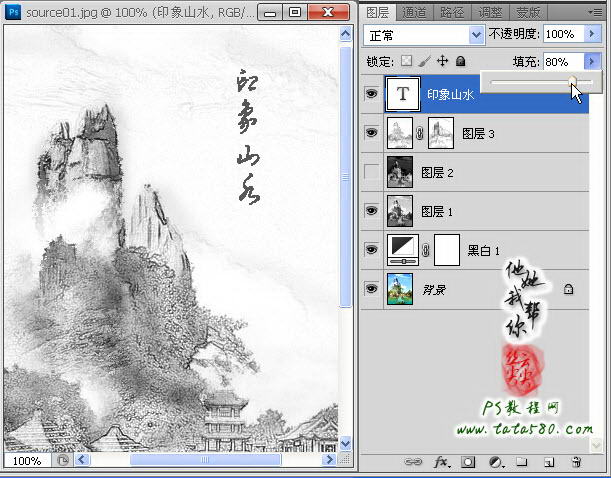
Task: Hide the 背景 layer
Action: point(372,288)
